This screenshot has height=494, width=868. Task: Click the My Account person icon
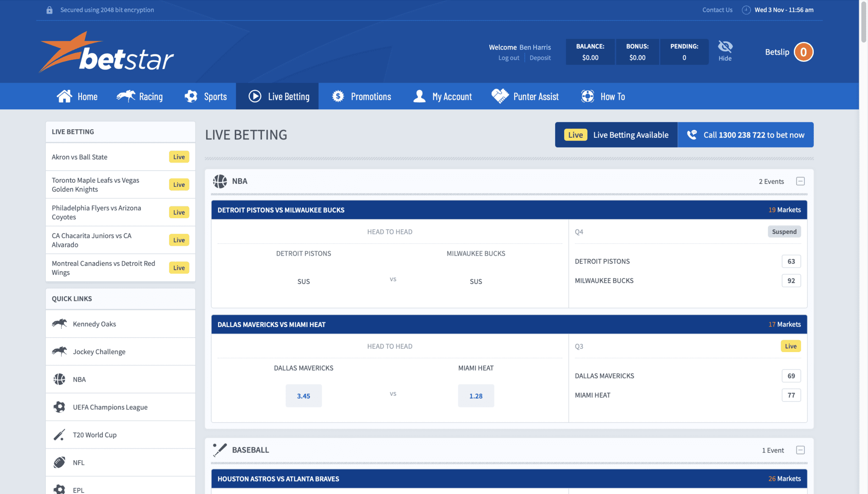pos(419,96)
